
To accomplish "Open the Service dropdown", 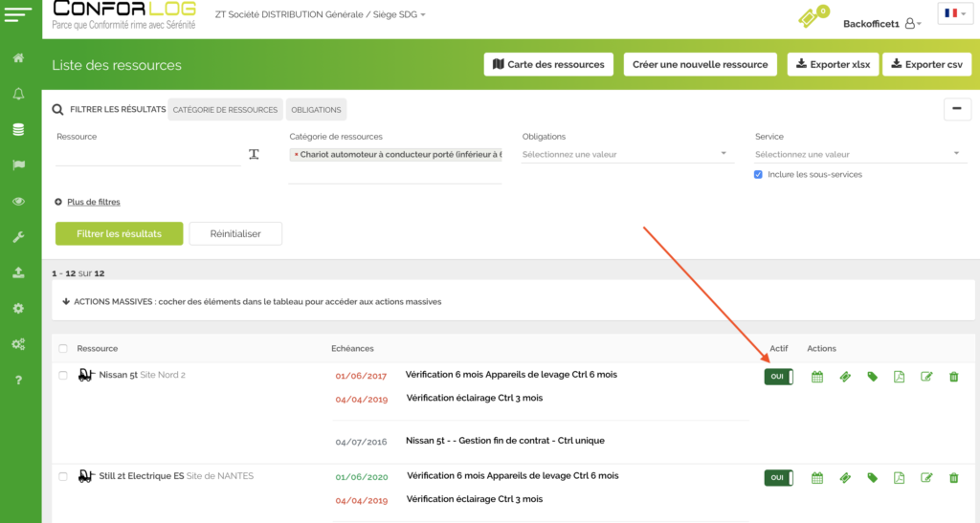I will [x=857, y=154].
